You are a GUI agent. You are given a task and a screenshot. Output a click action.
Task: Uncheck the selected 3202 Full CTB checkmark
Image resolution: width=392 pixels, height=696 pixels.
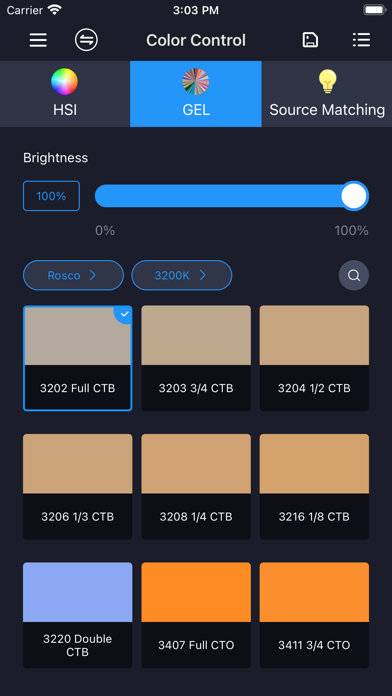click(124, 314)
